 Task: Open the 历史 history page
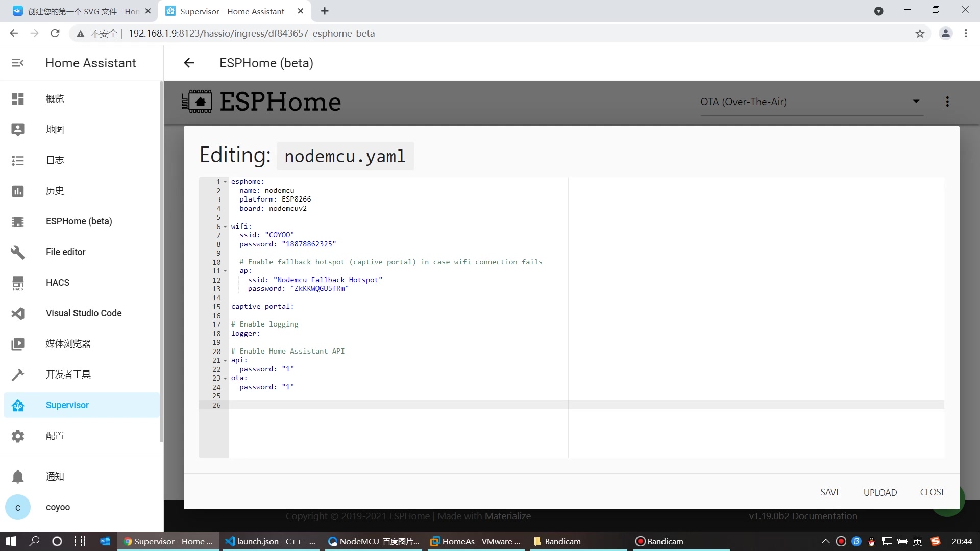pyautogui.click(x=82, y=191)
